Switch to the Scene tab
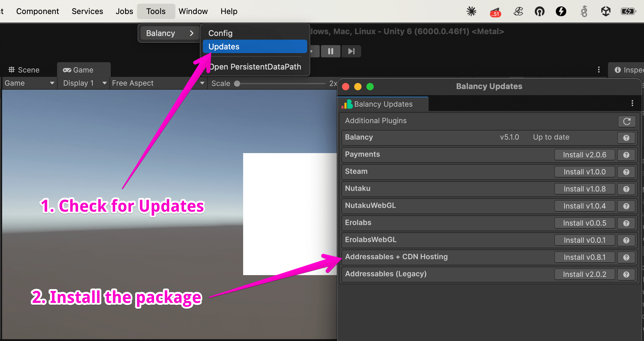 23,70
